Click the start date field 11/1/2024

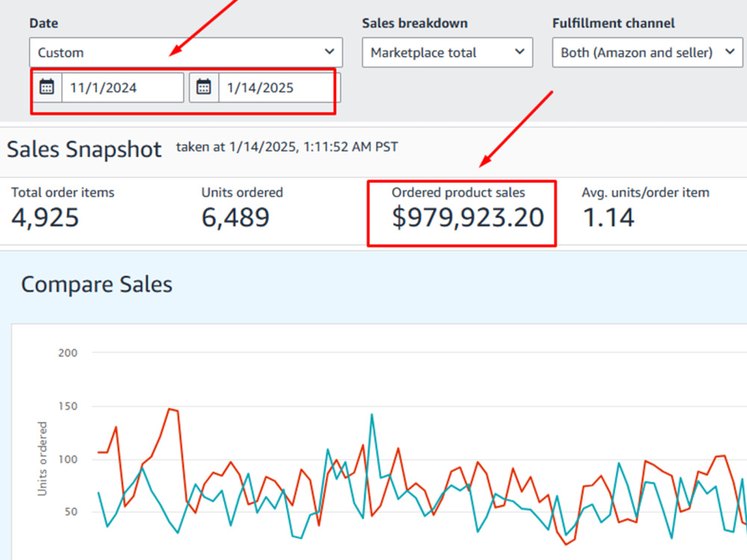123,87
